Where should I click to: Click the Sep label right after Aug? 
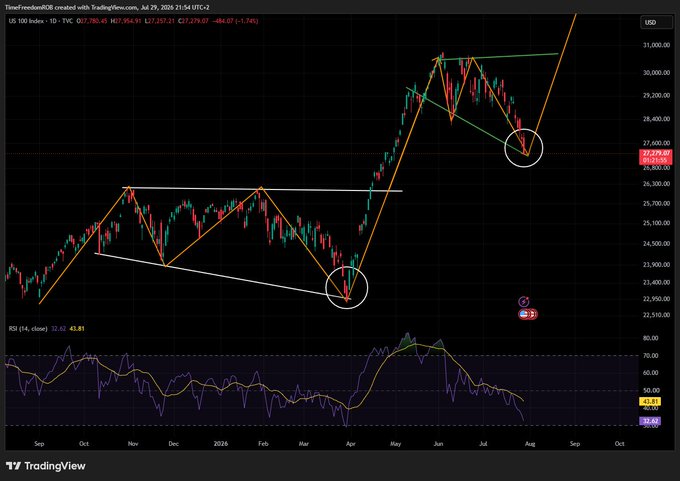tap(575, 444)
